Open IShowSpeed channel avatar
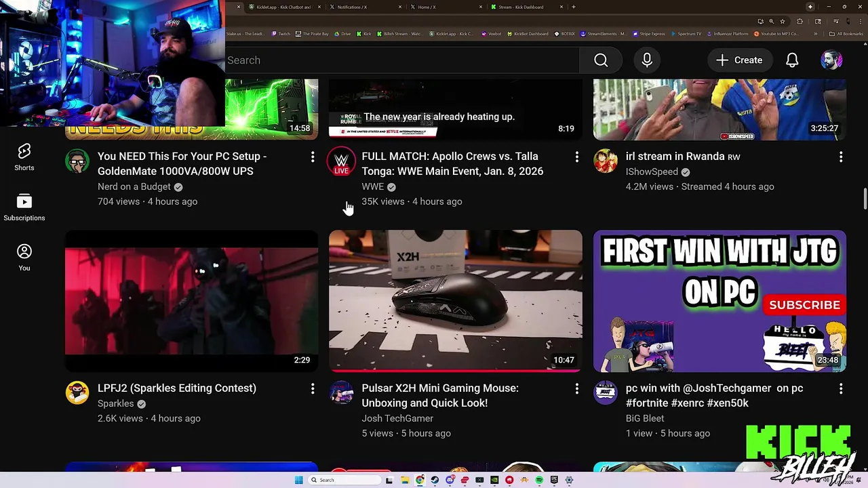The height and width of the screenshot is (488, 868). coord(606,161)
